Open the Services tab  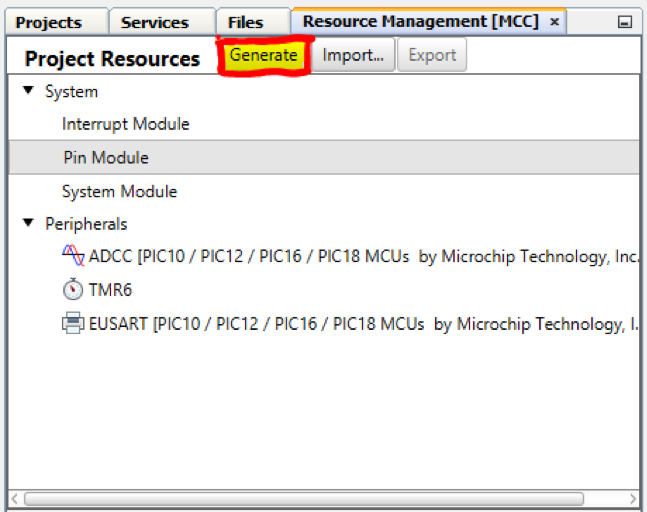tap(155, 22)
